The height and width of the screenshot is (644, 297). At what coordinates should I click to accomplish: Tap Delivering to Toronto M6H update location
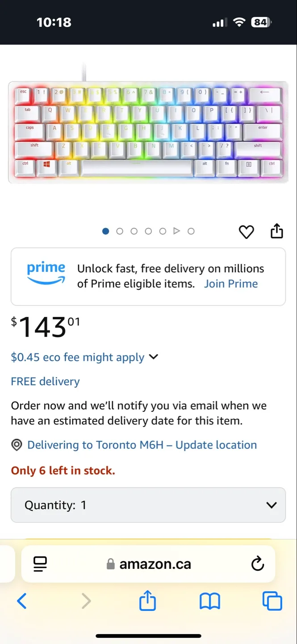[142, 445]
